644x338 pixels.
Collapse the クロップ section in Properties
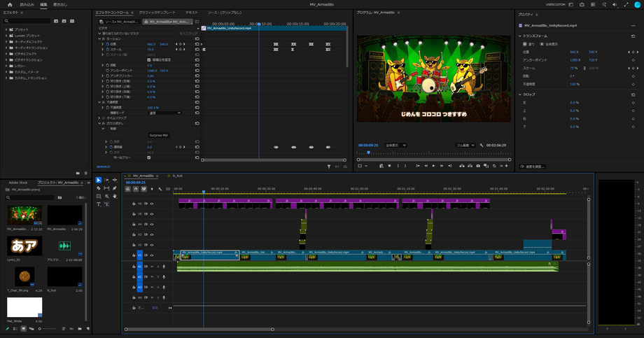coord(520,94)
